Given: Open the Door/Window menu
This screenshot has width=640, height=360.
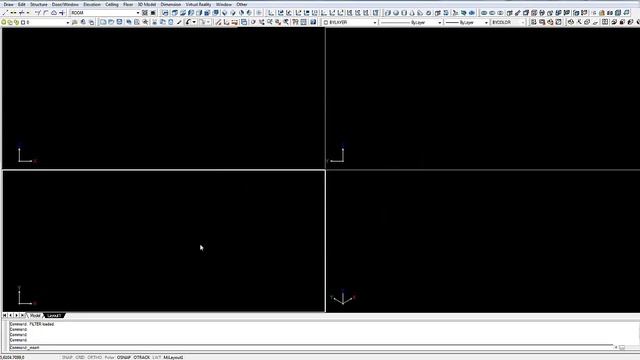Looking at the screenshot, I should pyautogui.click(x=65, y=4).
